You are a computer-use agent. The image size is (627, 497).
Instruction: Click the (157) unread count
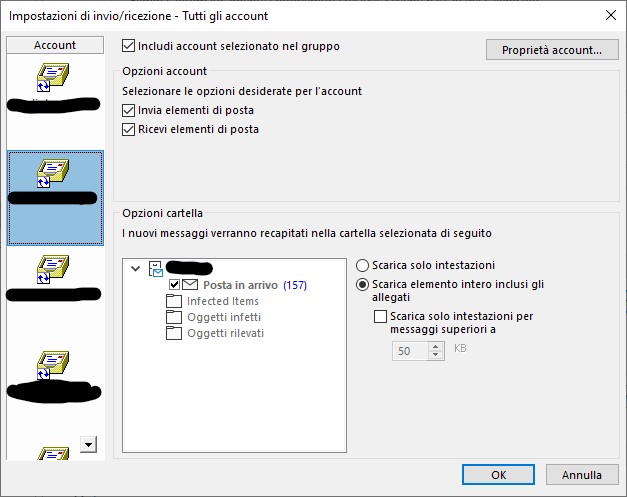[295, 285]
